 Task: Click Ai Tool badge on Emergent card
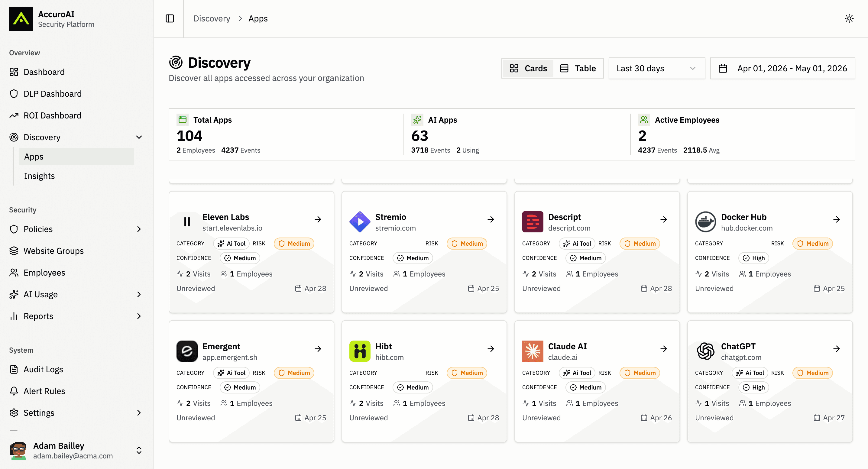(x=231, y=373)
